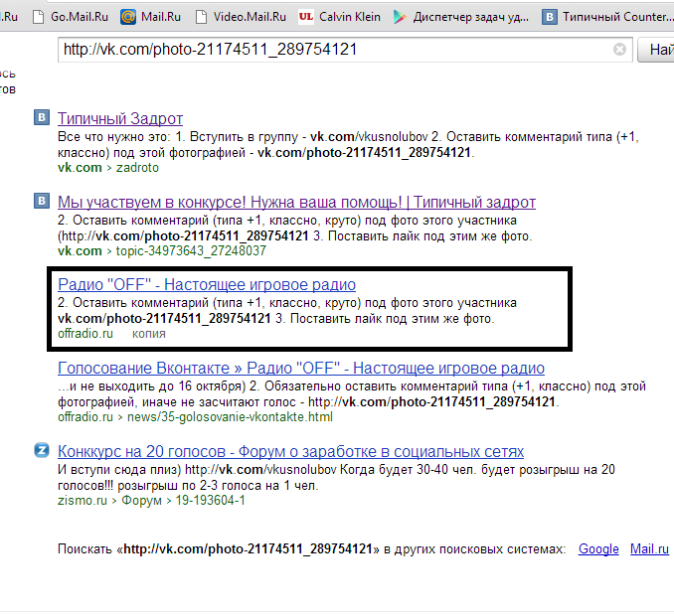Open the Типичный Counter bookmark

tap(607, 17)
